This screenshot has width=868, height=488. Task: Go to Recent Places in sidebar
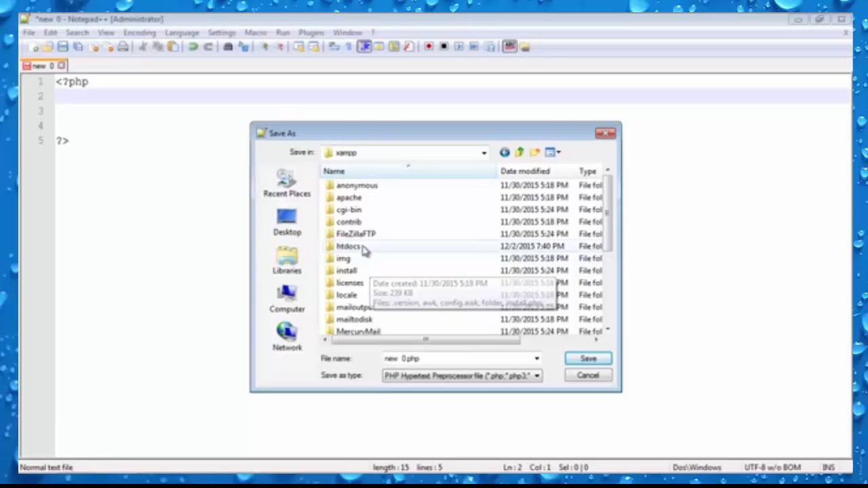tap(287, 183)
